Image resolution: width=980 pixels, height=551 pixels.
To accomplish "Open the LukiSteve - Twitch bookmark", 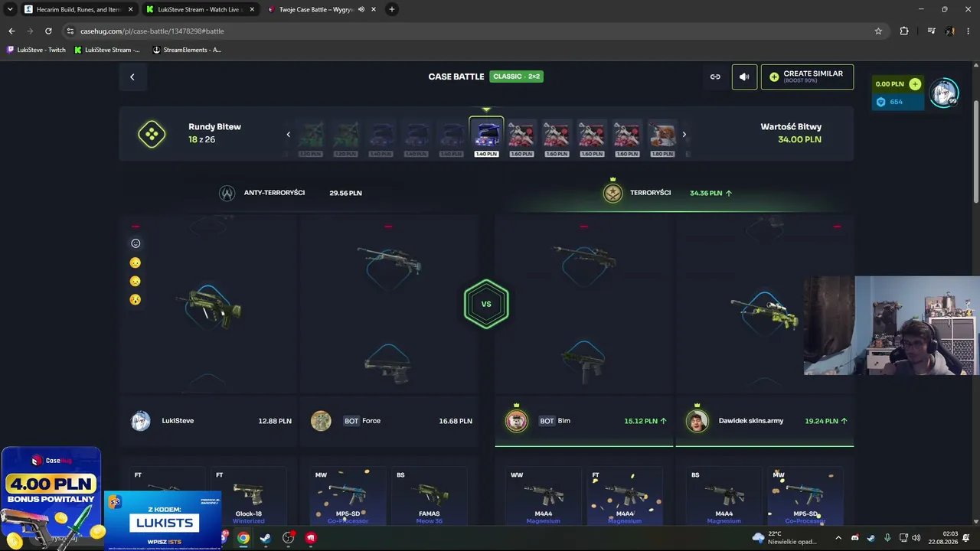I will click(x=37, y=50).
